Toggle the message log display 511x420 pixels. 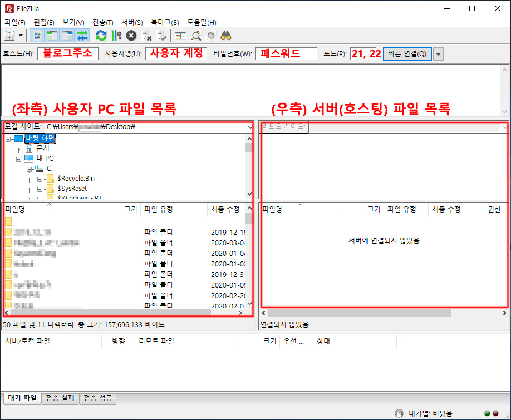(37, 36)
